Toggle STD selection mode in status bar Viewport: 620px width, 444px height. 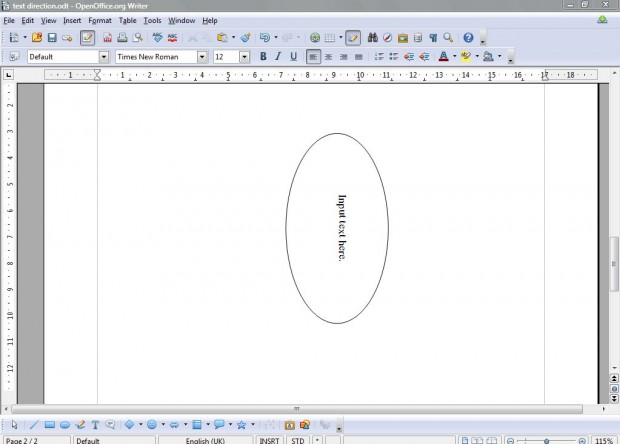click(x=298, y=440)
